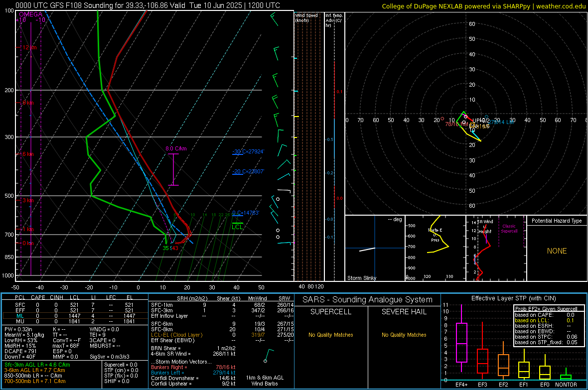This screenshot has height=390, width=588.
Task: Click the Bunkers Right = 78/16 kt line
Action: pyautogui.click(x=193, y=367)
